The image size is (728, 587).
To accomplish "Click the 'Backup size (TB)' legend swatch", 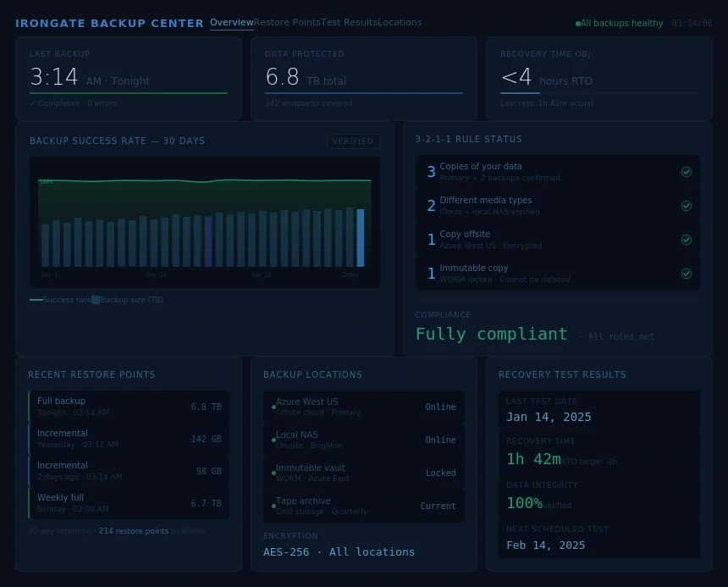I will (x=97, y=300).
